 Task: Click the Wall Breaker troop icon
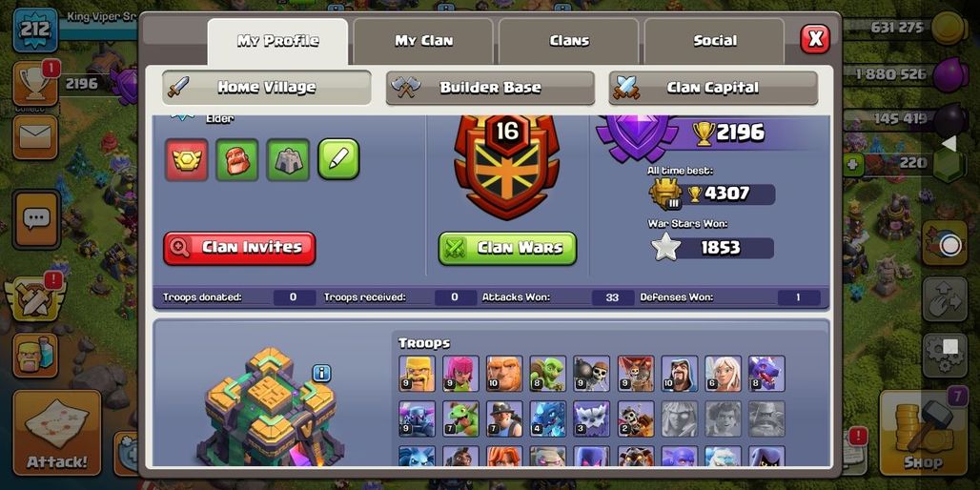[592, 374]
